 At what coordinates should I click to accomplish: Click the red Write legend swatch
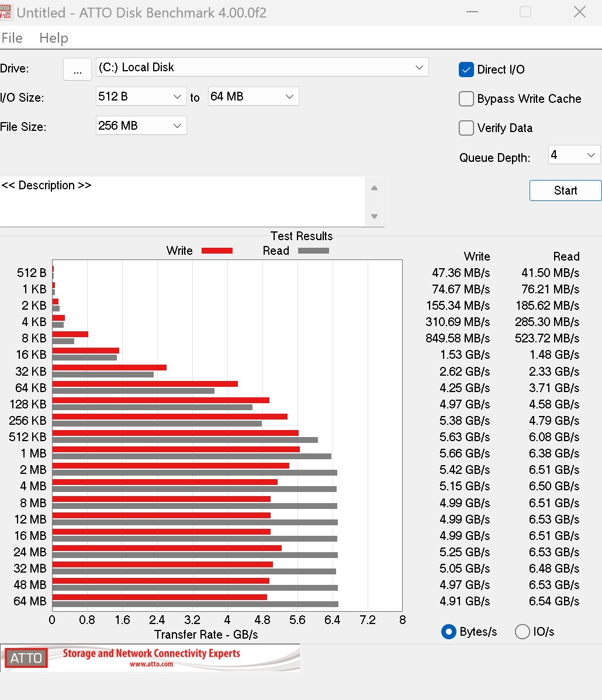(x=217, y=251)
